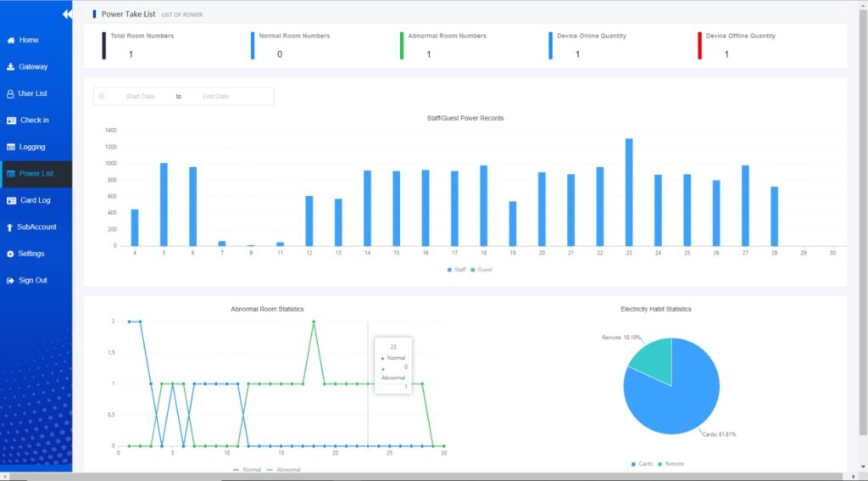Click the User List person icon

[10, 93]
